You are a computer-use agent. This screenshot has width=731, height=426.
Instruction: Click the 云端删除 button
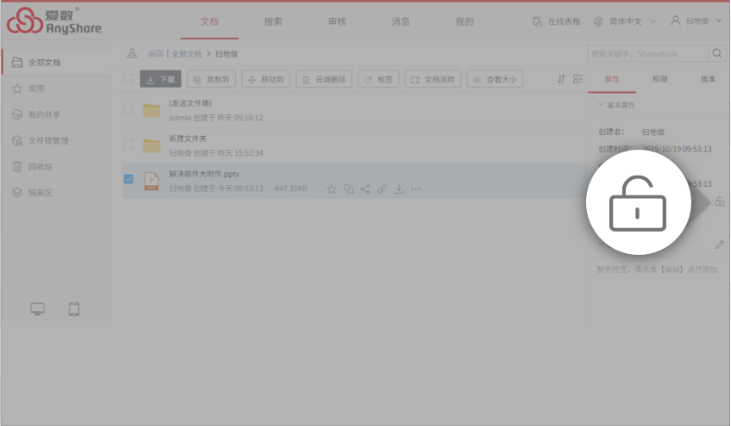pos(323,79)
